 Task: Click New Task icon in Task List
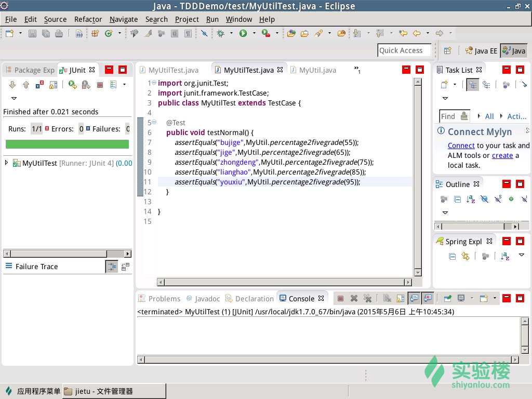pyautogui.click(x=444, y=85)
